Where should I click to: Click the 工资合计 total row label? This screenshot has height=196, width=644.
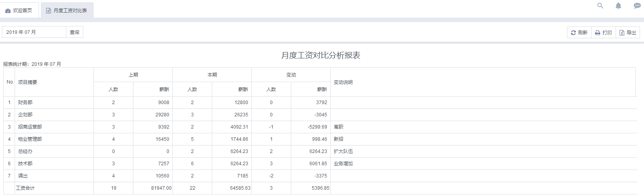coord(25,188)
